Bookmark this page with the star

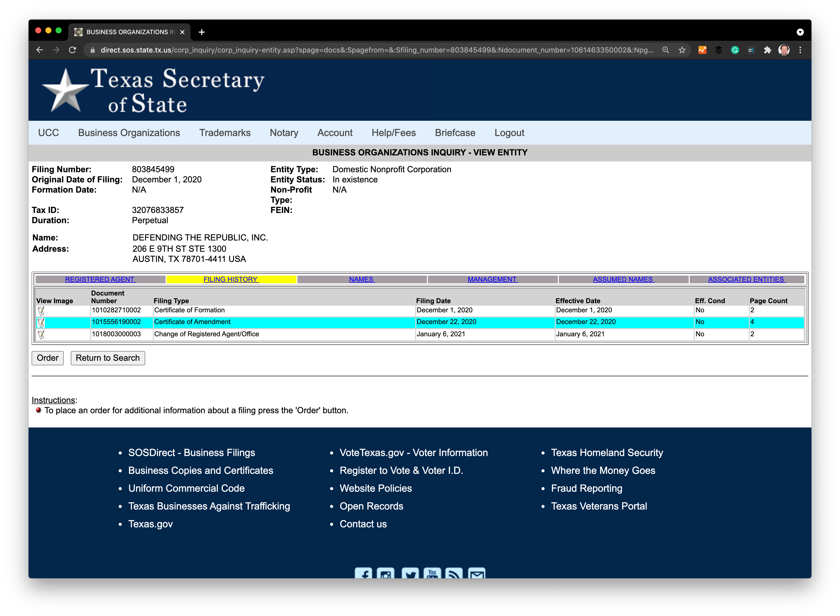click(682, 50)
